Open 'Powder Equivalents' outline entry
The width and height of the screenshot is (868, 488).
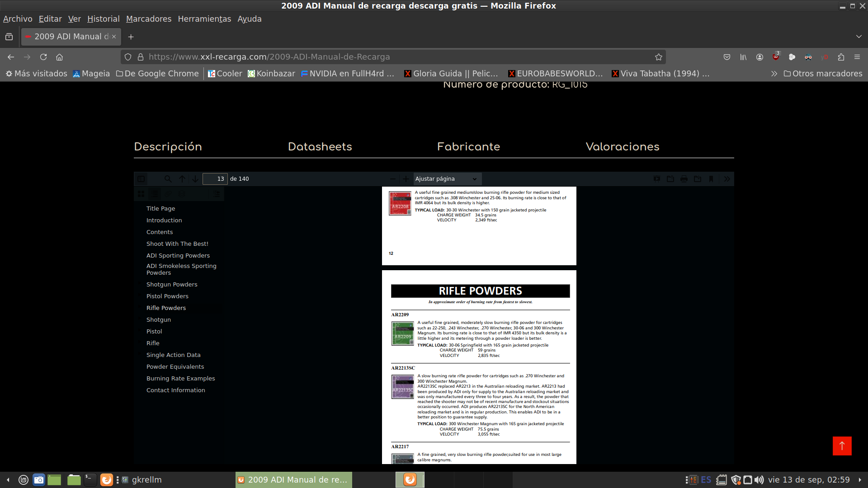coord(175,367)
